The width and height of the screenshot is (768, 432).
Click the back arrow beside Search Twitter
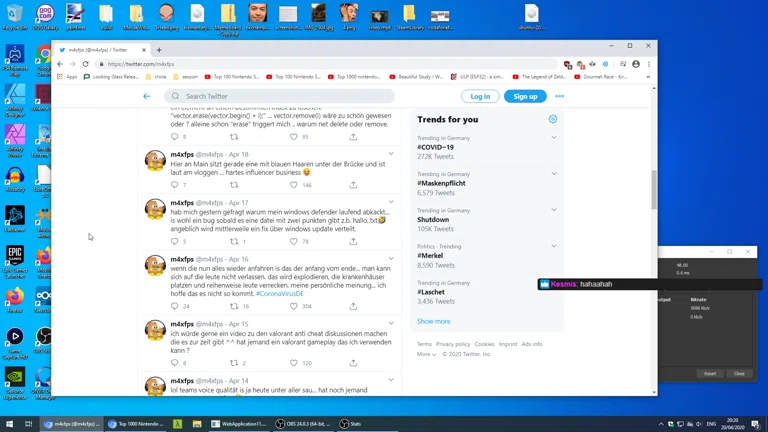pos(147,97)
